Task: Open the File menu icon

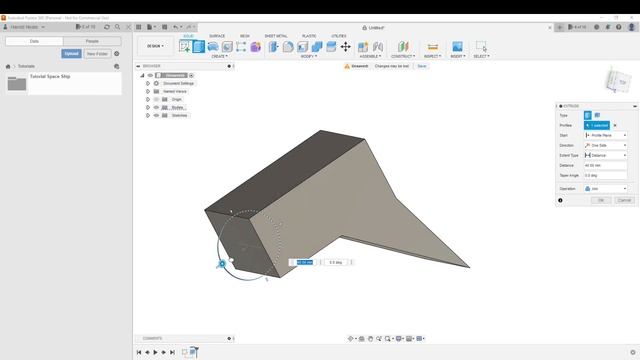Action: pyautogui.click(x=151, y=27)
